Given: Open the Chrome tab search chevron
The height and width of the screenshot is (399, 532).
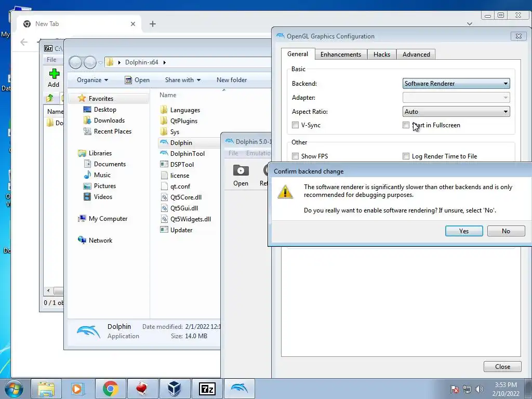Looking at the screenshot, I should tap(470, 24).
